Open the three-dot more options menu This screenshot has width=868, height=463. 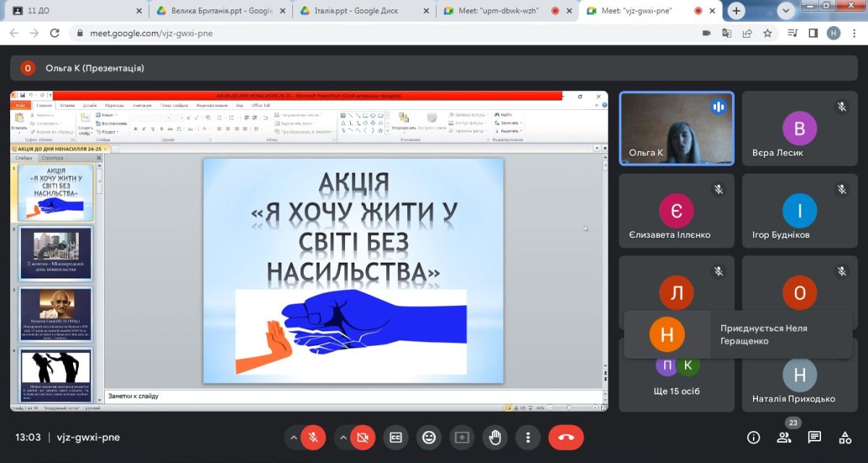coord(529,437)
